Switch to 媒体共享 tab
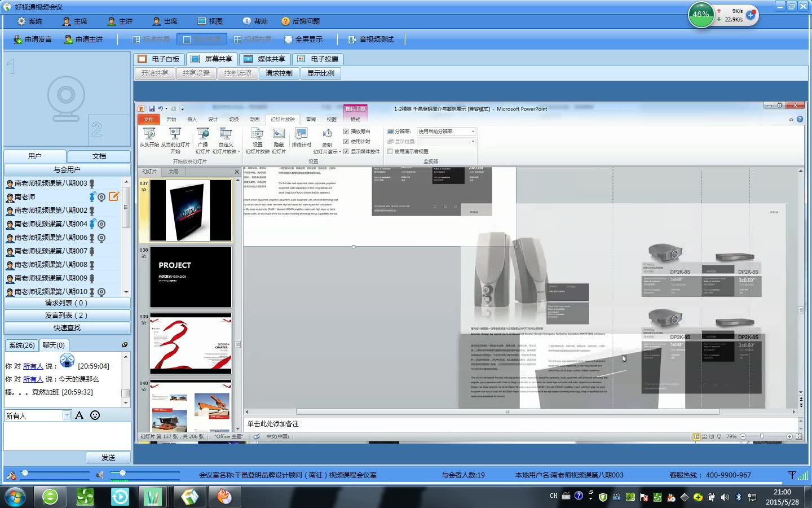 tap(265, 59)
